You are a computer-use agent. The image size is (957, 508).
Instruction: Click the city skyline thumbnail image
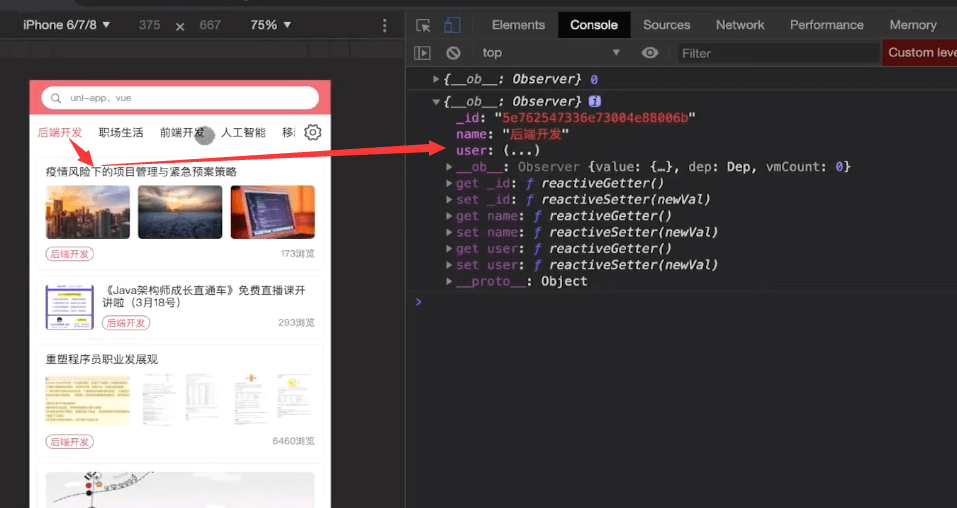(x=88, y=212)
